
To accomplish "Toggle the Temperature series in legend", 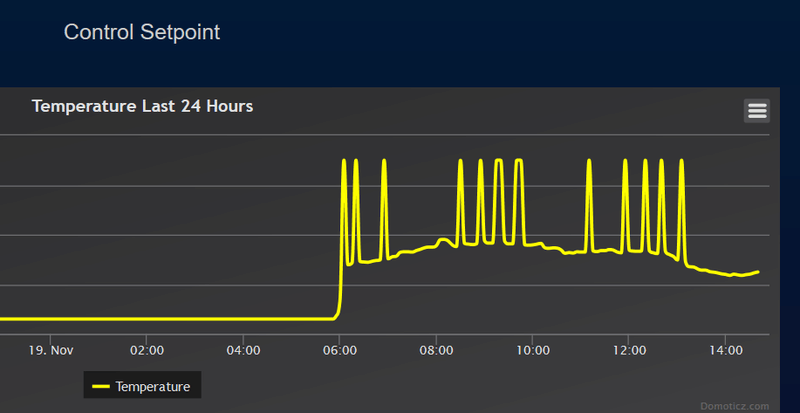I will point(151,385).
